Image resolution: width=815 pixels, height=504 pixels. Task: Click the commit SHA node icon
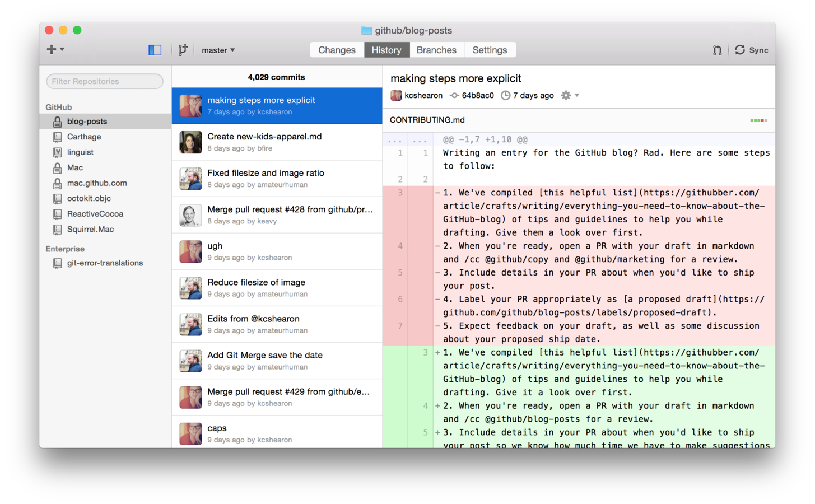[454, 95]
